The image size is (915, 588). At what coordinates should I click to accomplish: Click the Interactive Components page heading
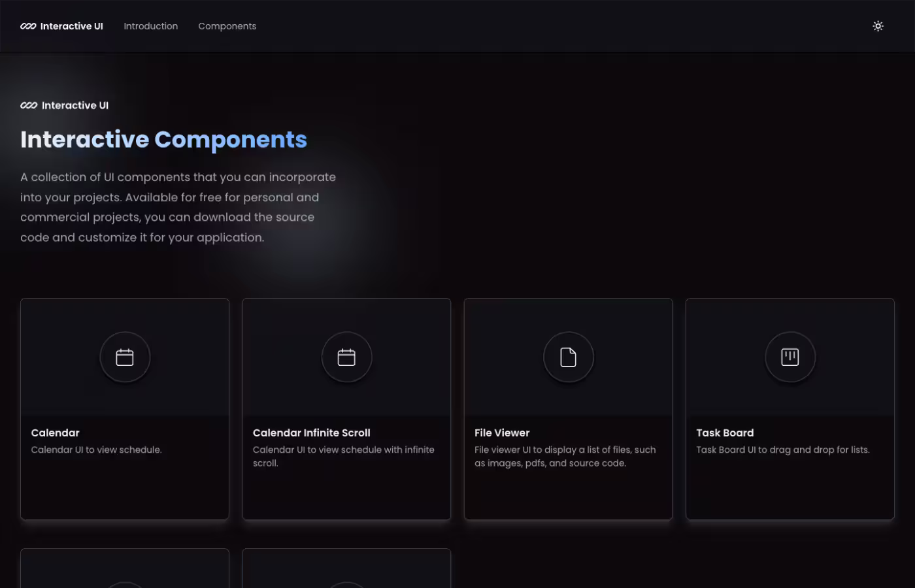tap(163, 139)
